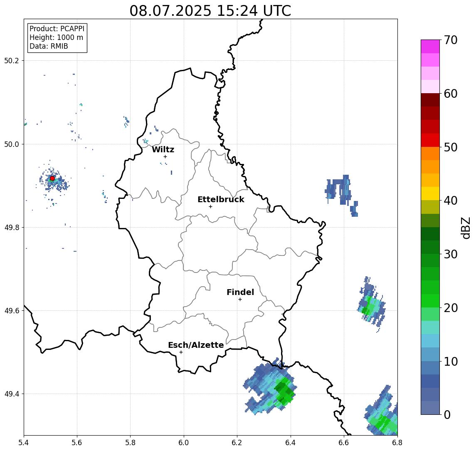Click the 10 value on colorbar

pos(451,362)
